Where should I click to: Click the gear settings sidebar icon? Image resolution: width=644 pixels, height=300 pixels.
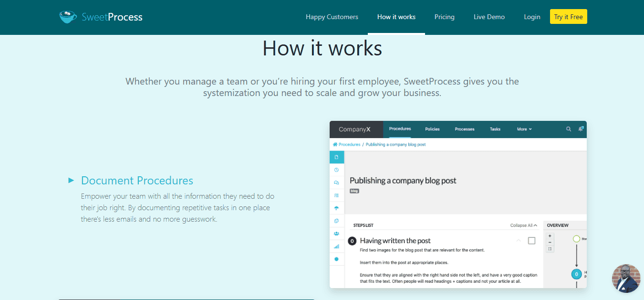point(337,259)
